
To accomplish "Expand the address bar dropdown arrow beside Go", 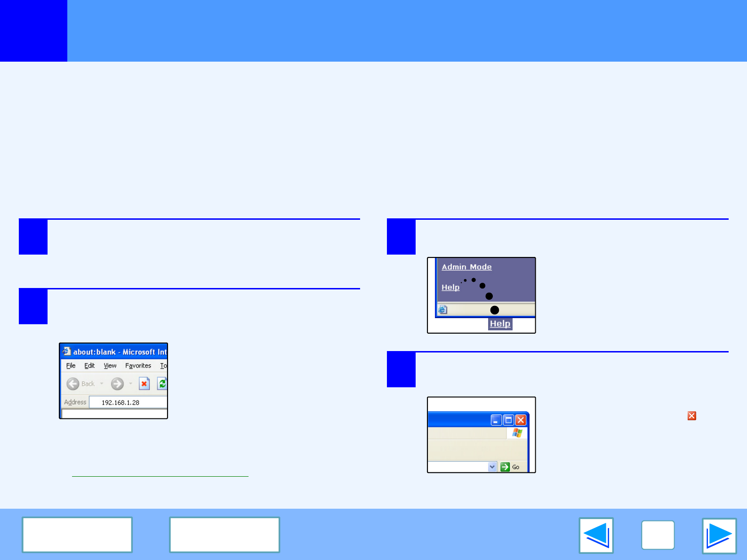I will [492, 467].
